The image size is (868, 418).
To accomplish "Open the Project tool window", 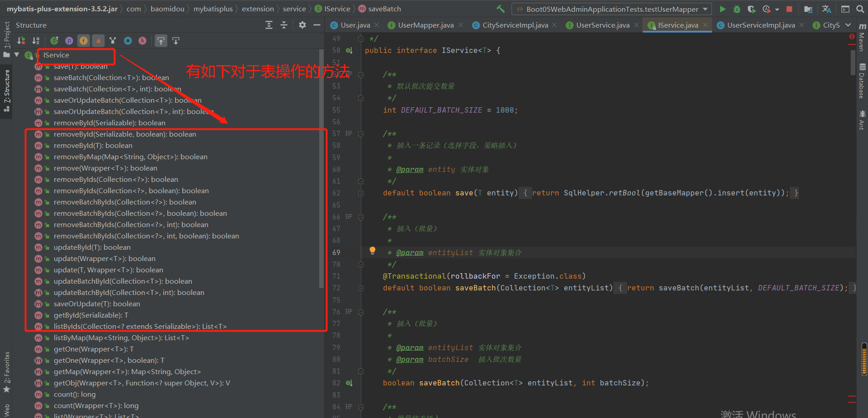I will 6,39.
